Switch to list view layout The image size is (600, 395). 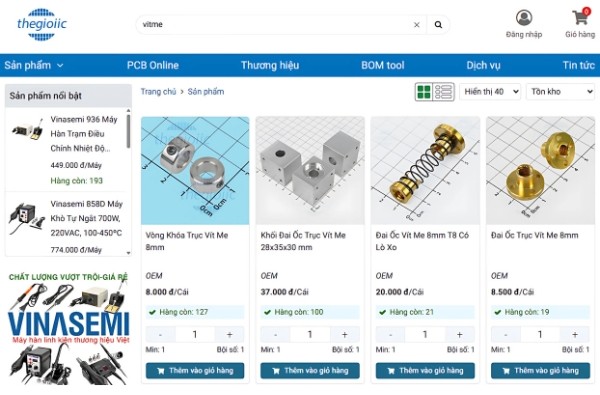coord(443,92)
